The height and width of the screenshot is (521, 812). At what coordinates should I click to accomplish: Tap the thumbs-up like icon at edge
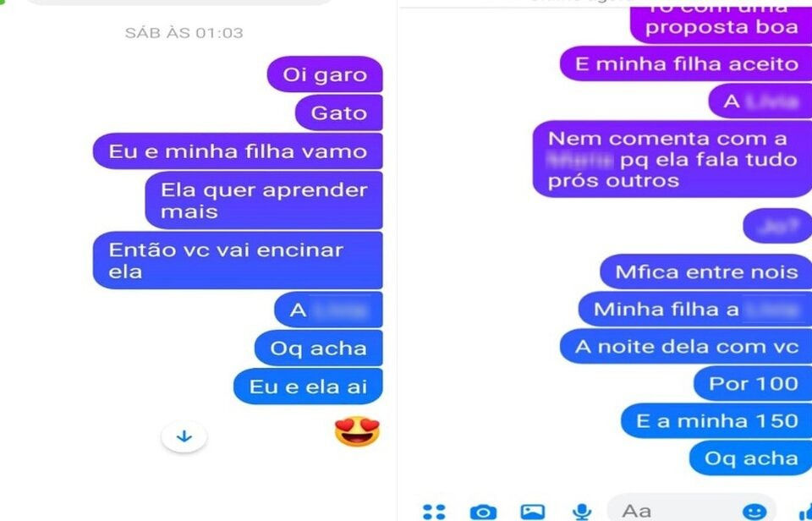pos(804,512)
